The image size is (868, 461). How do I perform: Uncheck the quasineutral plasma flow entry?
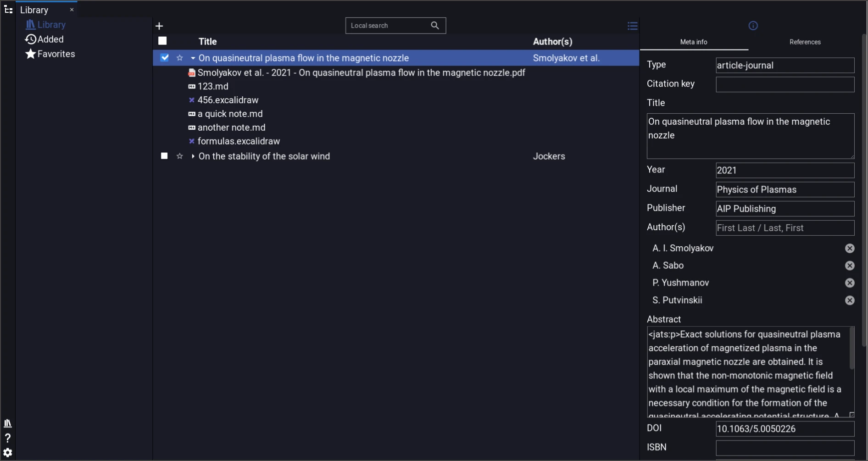(164, 58)
